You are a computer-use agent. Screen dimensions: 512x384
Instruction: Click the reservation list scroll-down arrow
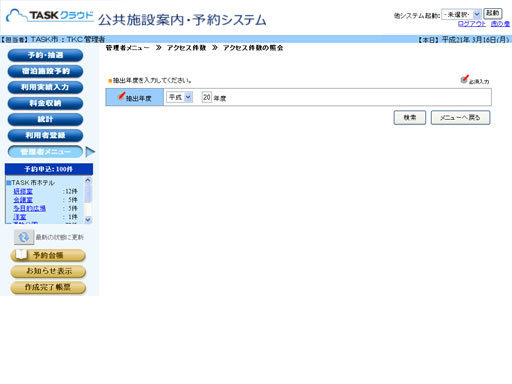click(x=88, y=220)
